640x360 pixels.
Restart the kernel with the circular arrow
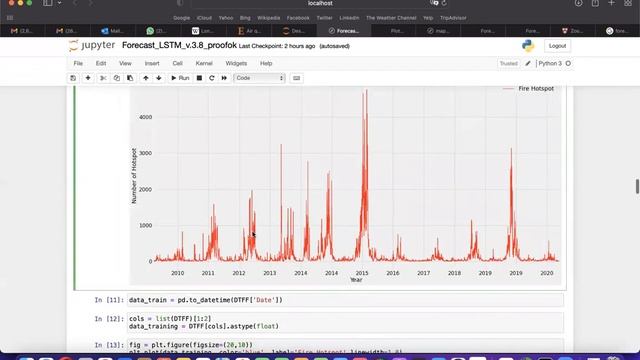(x=211, y=78)
